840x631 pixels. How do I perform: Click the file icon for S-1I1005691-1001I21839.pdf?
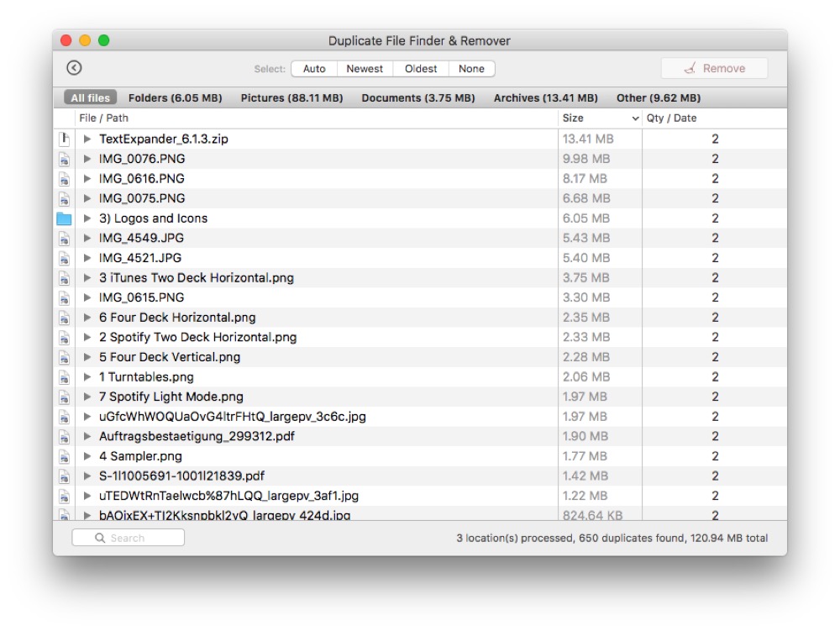(65, 476)
